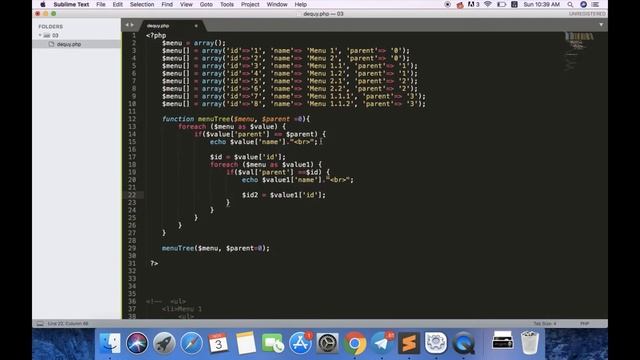Click line number 12 in gutter
The width and height of the screenshot is (640, 360).
click(132, 119)
